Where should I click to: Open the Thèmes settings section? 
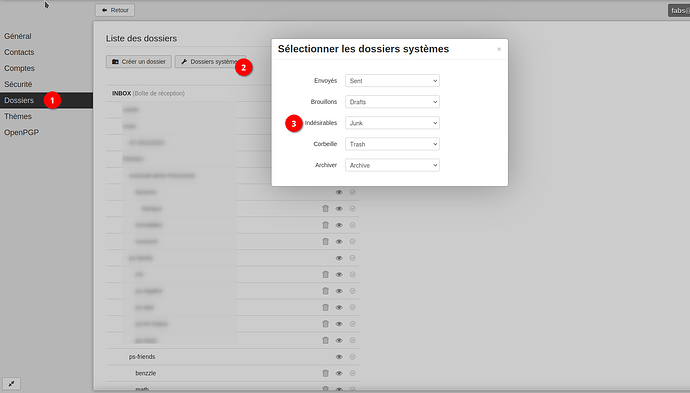click(18, 116)
